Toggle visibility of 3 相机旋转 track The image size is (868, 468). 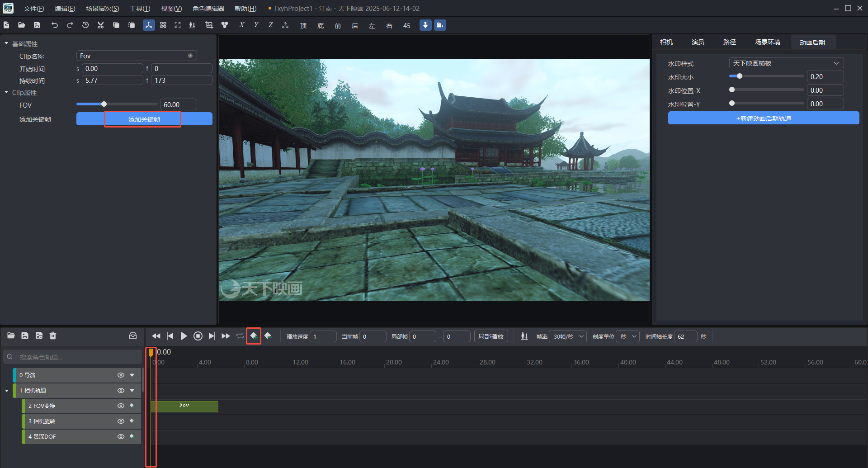point(121,421)
